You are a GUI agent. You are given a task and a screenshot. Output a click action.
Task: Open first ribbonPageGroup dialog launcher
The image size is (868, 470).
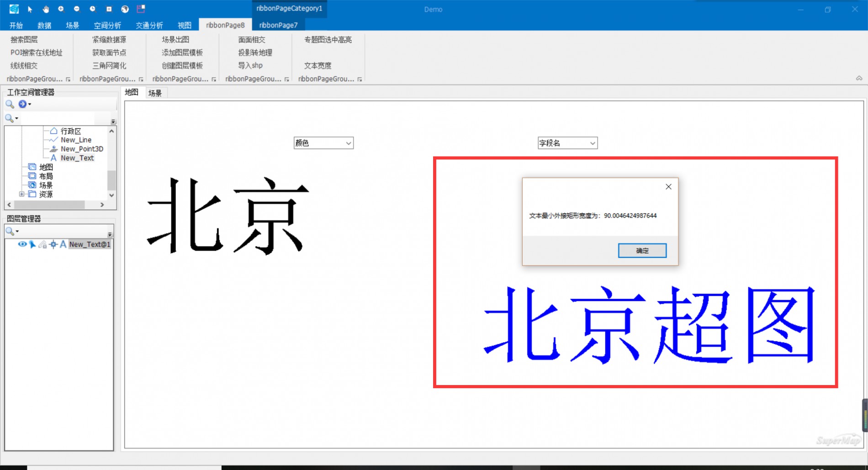(x=68, y=79)
